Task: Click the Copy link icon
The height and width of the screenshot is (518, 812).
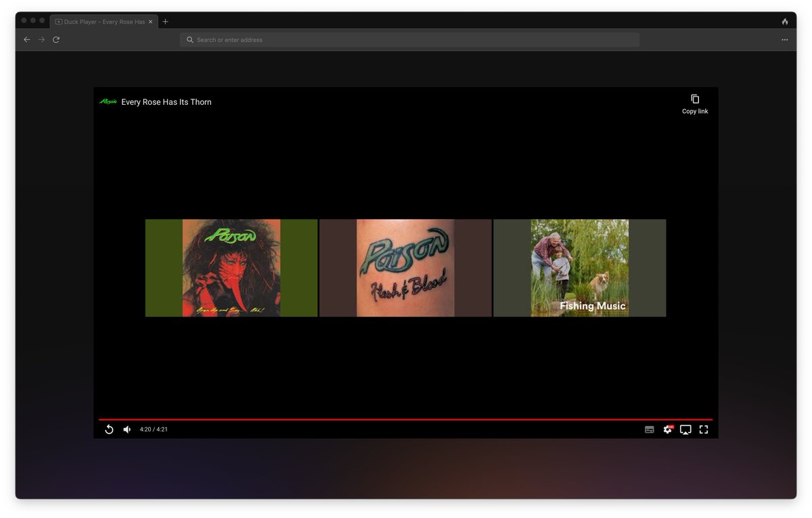Action: 695,99
